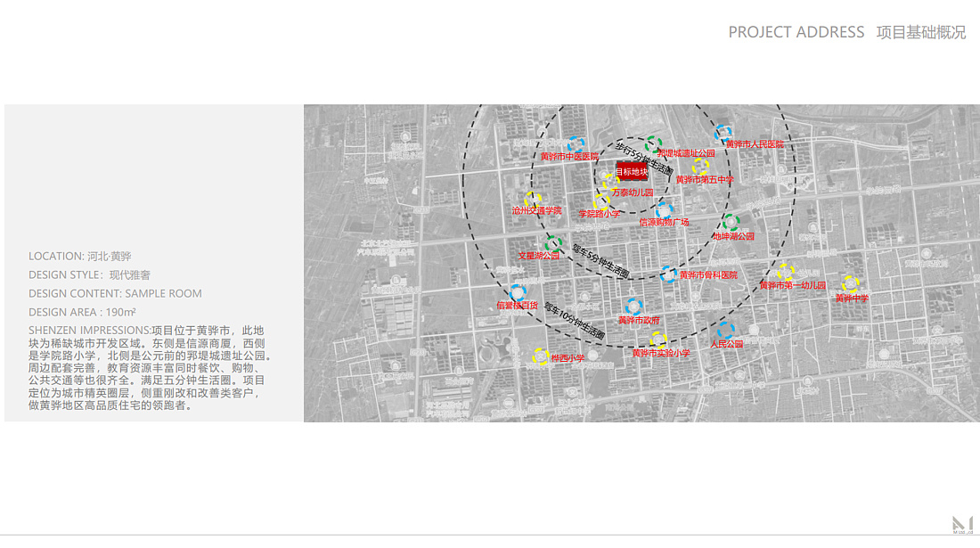The image size is (980, 548).
Task: Click the 黄骅市实验小学 label text
Action: 661,353
